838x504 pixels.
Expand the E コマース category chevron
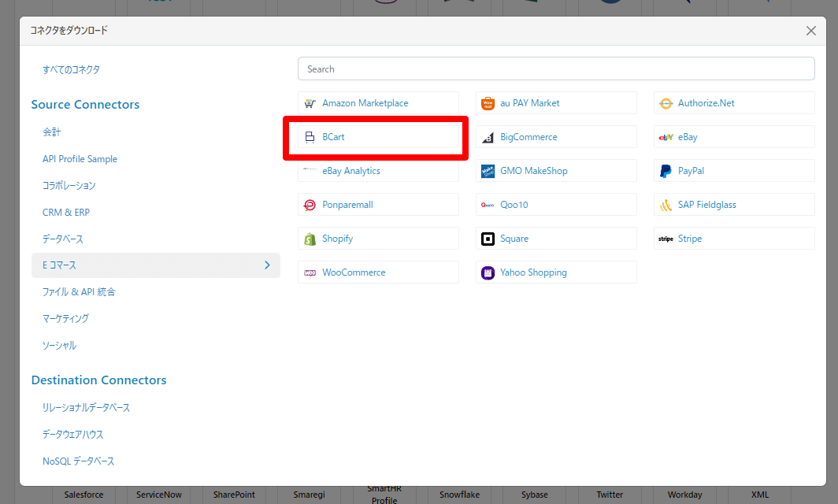tap(267, 265)
